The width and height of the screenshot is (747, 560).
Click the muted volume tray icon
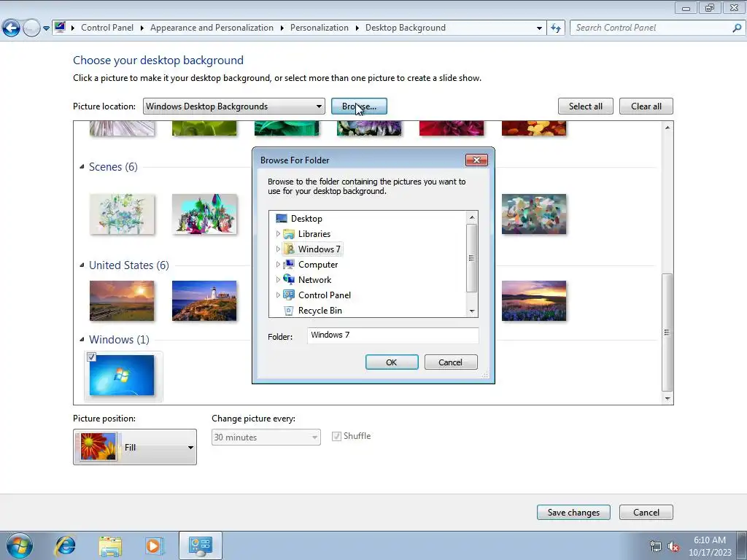click(x=673, y=547)
